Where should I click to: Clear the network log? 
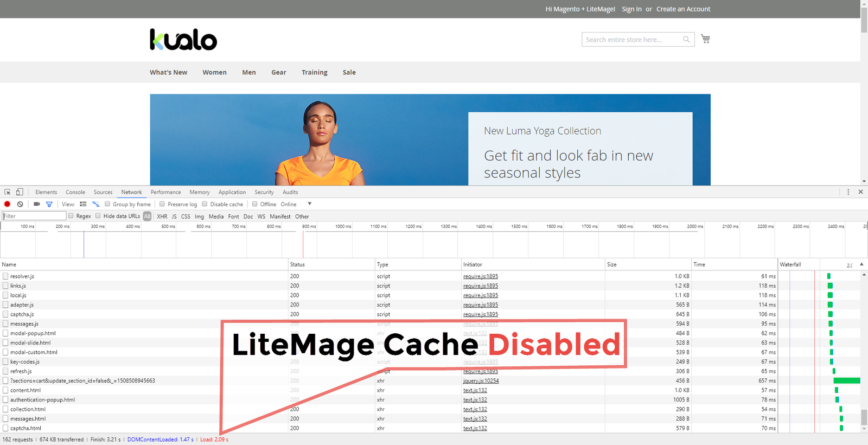pyautogui.click(x=20, y=204)
